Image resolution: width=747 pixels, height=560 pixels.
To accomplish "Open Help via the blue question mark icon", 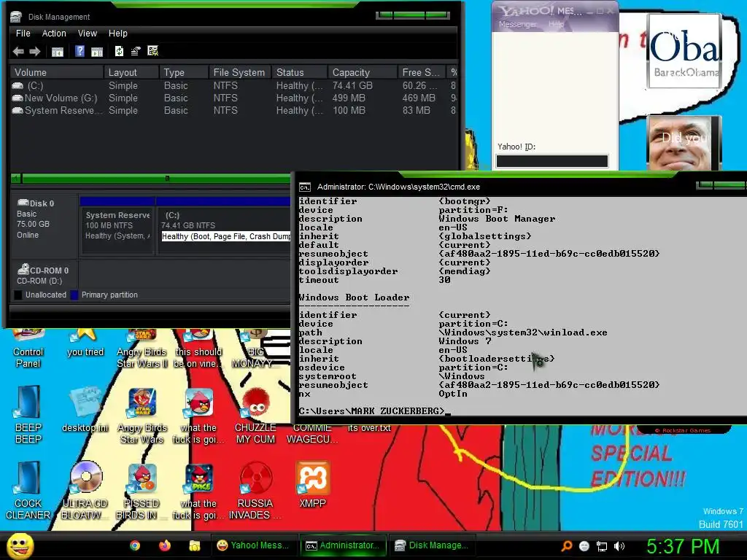I will pos(80,51).
